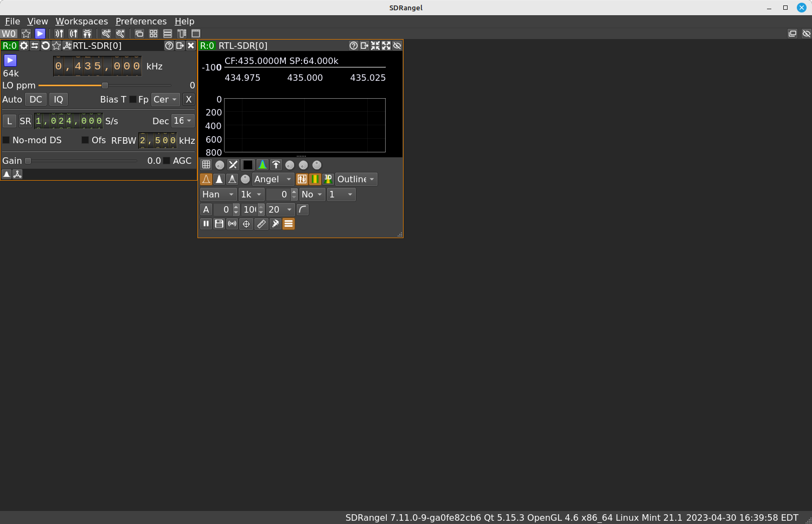Click the maximize icon in spectrum title bar
This screenshot has height=524, width=812.
[x=386, y=46]
